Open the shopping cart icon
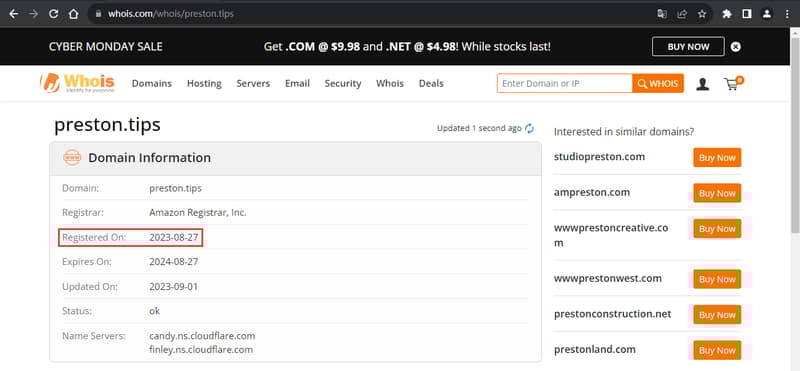This screenshot has width=800, height=371. click(733, 83)
